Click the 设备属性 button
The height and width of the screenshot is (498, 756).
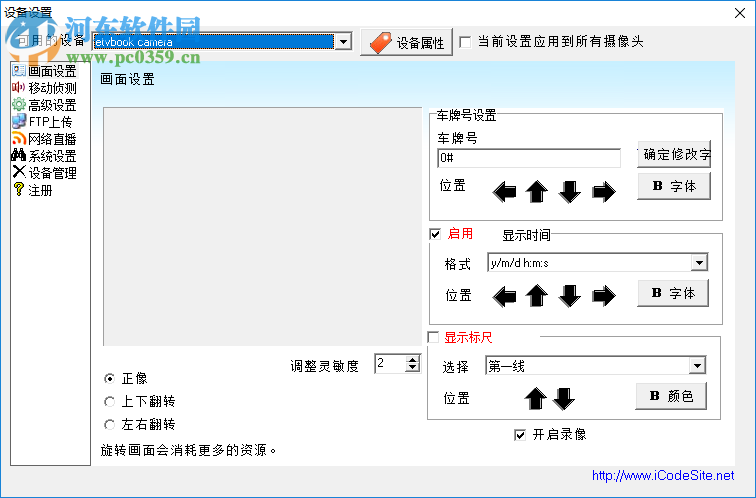pos(406,42)
